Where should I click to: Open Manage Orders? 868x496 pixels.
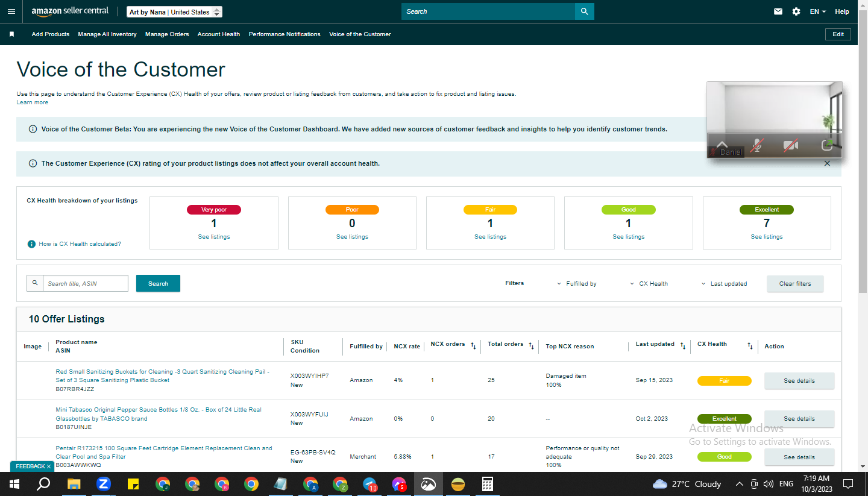pyautogui.click(x=167, y=34)
